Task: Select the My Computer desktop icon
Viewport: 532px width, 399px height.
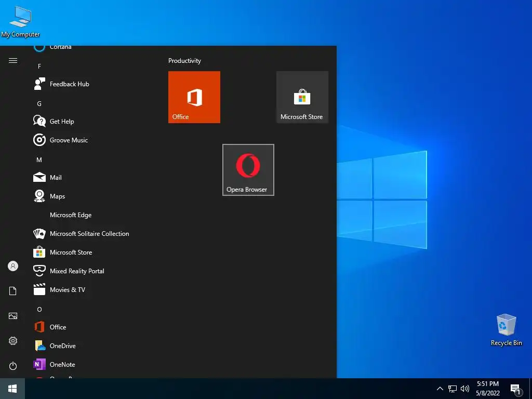Action: (x=20, y=22)
